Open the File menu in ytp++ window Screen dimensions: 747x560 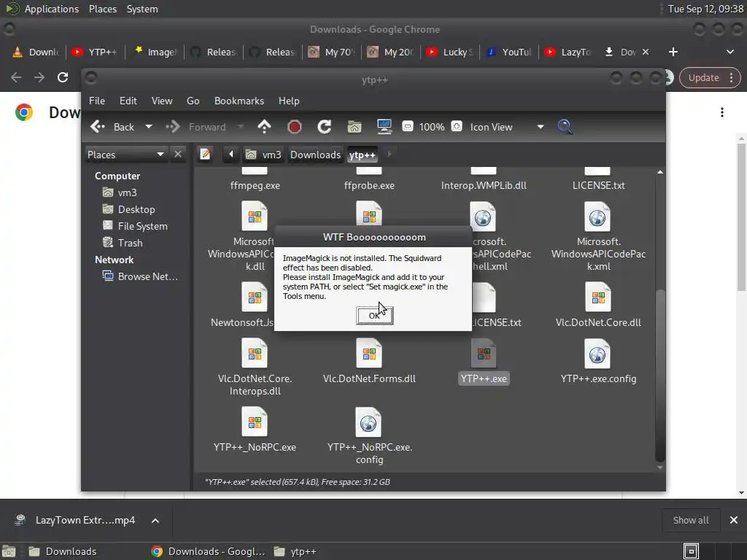(97, 101)
